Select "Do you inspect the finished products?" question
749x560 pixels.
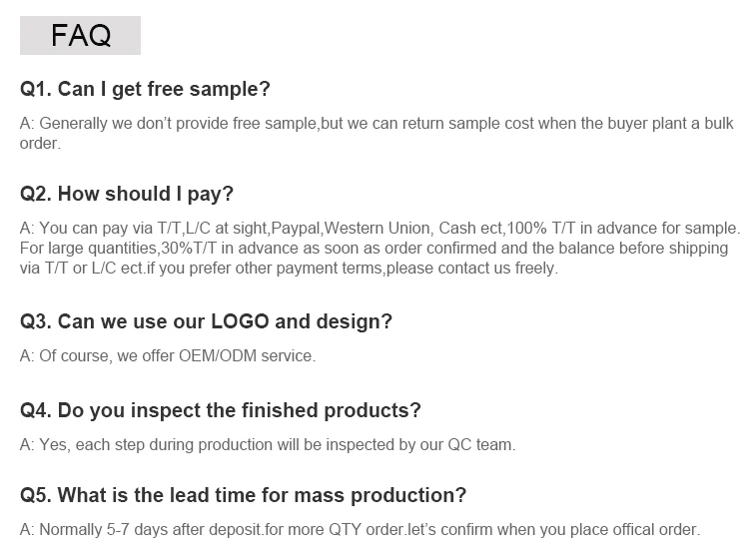(x=220, y=410)
